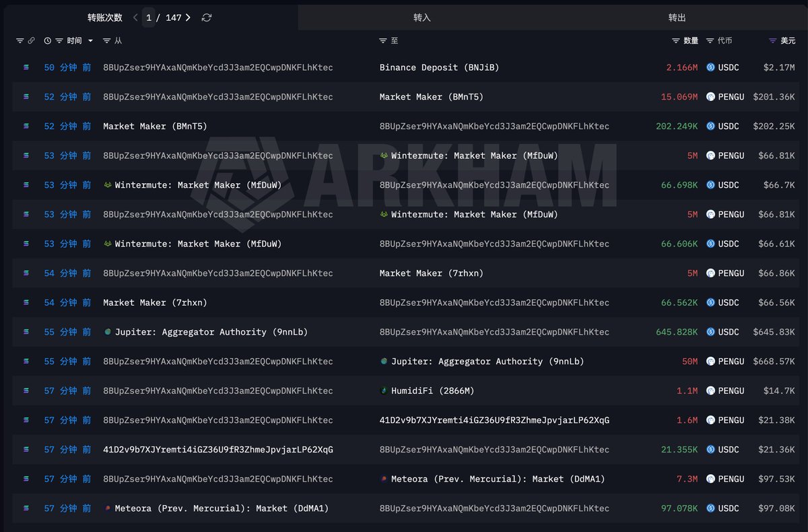808x532 pixels.
Task: Open the 代币 token filter
Action: coord(710,41)
